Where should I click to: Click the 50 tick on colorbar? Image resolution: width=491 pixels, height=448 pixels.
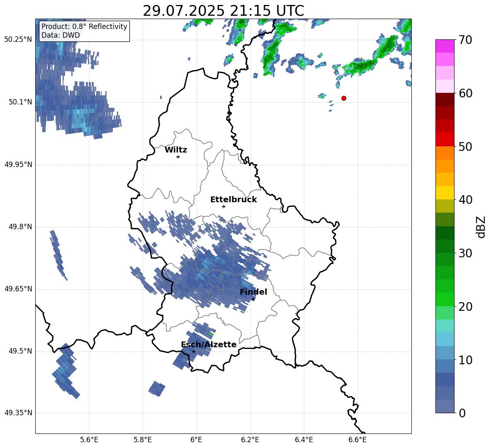[465, 146]
